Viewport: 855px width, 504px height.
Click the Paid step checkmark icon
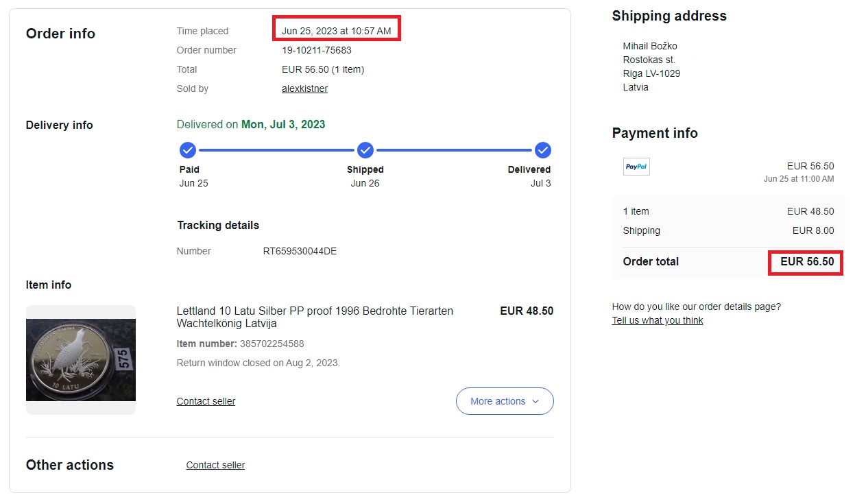tap(188, 150)
